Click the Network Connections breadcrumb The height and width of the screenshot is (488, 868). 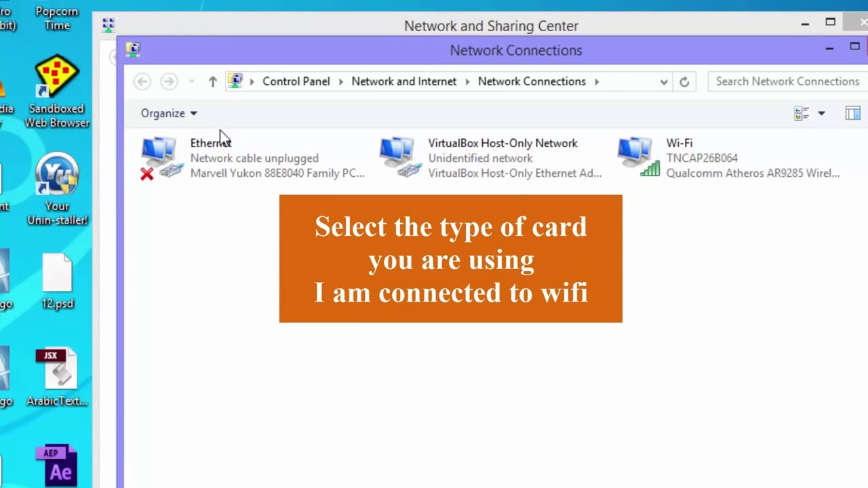(532, 81)
